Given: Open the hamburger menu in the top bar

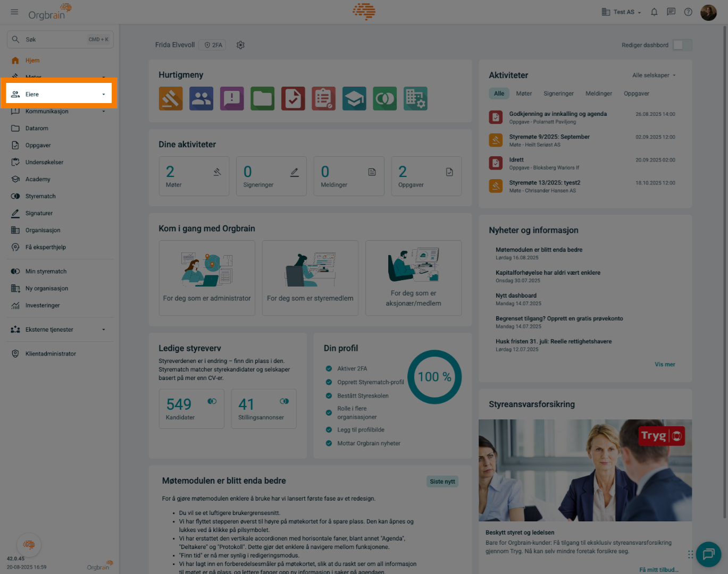Looking at the screenshot, I should pos(14,12).
